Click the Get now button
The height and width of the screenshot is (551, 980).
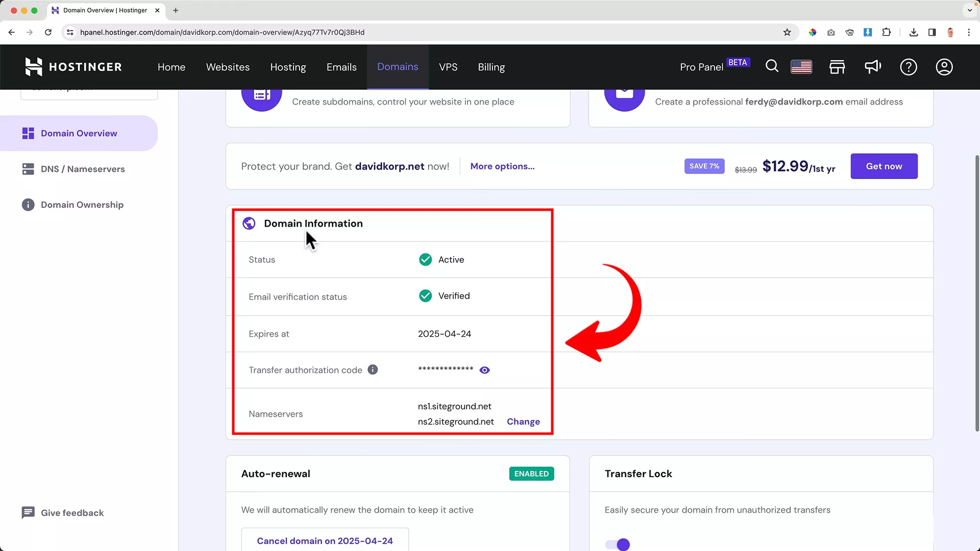pyautogui.click(x=884, y=166)
